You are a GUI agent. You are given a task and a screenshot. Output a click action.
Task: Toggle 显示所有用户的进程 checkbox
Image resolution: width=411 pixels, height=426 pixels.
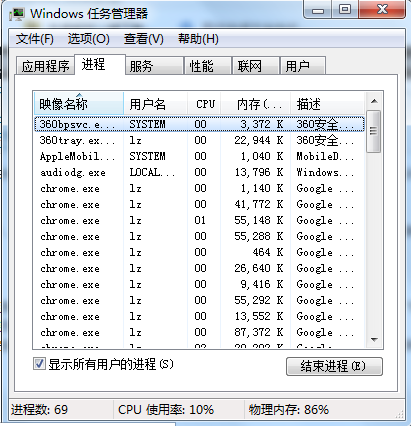[x=39, y=364]
